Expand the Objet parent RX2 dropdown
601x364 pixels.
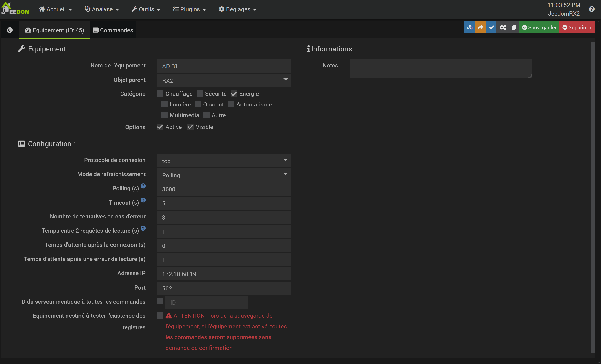(x=224, y=81)
